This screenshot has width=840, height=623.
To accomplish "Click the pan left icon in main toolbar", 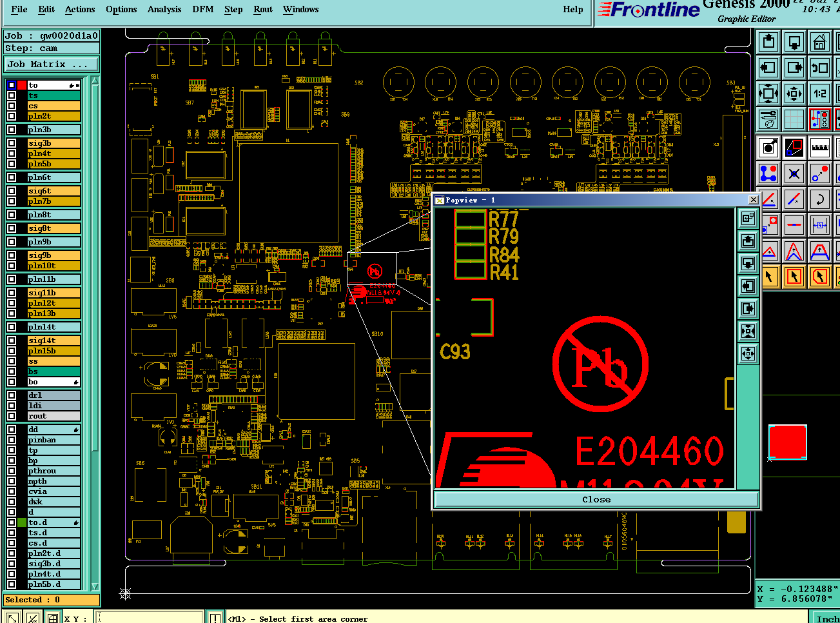I will click(x=768, y=68).
